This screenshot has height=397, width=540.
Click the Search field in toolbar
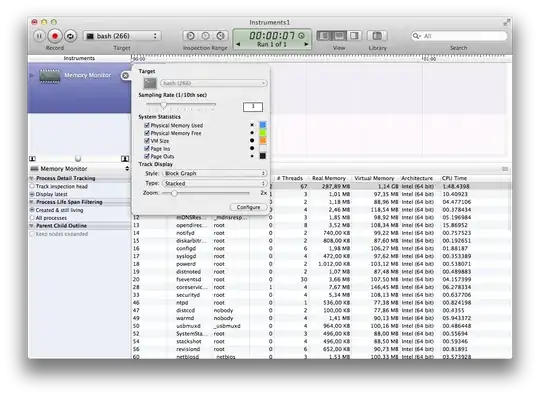pos(459,36)
